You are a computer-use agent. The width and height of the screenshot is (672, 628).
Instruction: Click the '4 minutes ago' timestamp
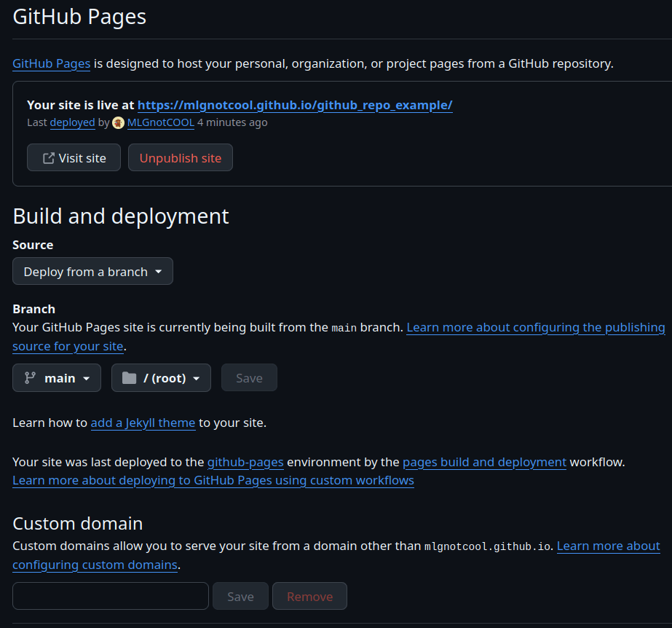[x=232, y=122]
